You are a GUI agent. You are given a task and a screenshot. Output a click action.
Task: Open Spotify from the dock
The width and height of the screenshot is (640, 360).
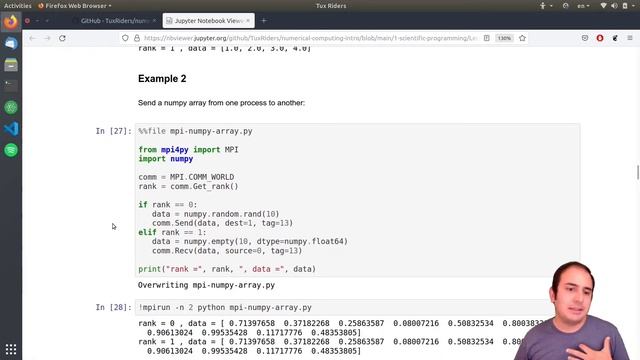pyautogui.click(x=11, y=150)
